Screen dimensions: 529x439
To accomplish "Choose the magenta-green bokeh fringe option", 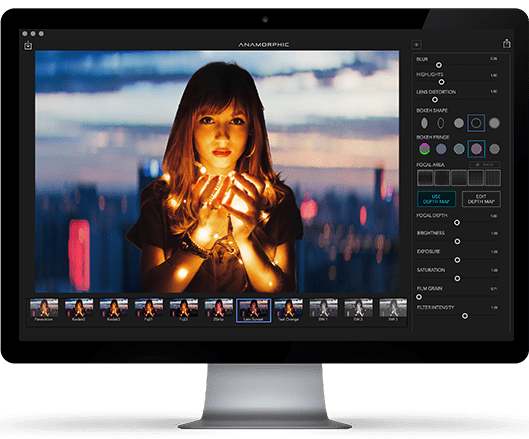I will tap(424, 149).
